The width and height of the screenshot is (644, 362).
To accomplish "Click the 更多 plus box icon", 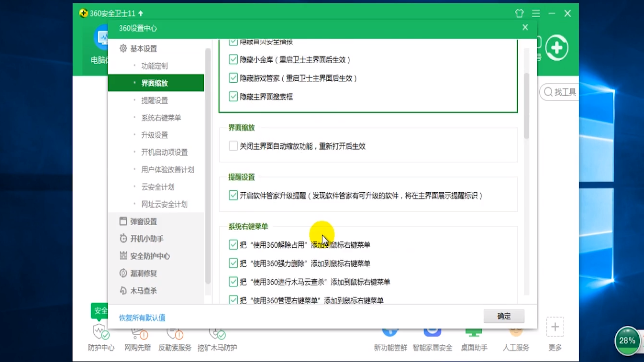I will 555,327.
